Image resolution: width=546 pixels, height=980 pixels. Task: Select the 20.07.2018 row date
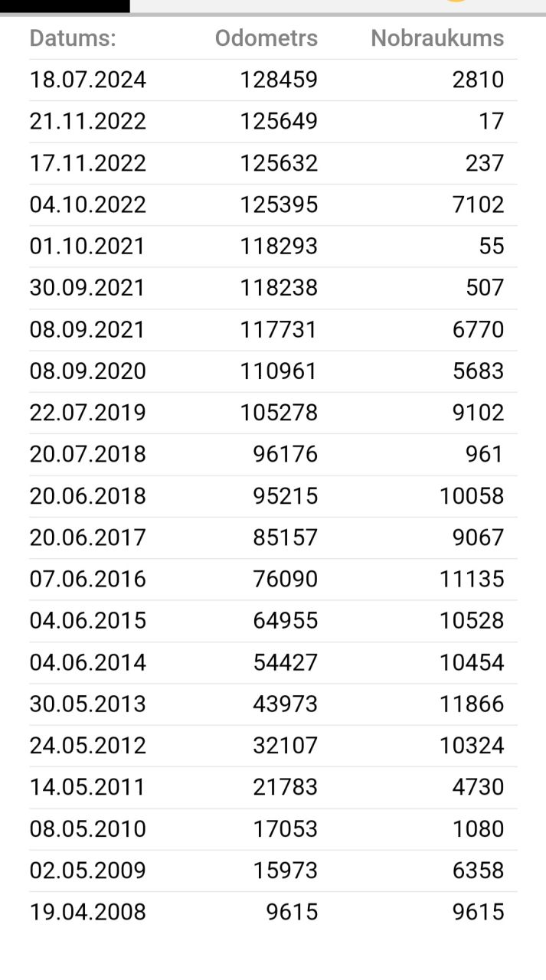87,454
